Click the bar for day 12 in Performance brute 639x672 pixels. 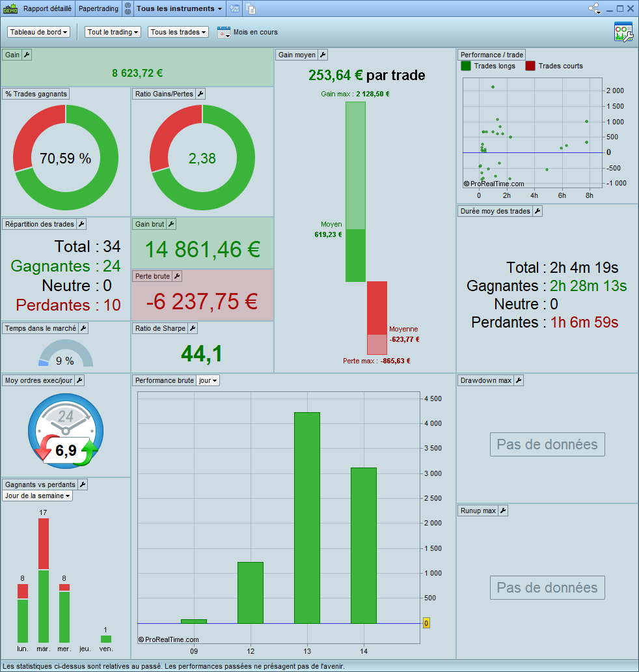(251, 593)
